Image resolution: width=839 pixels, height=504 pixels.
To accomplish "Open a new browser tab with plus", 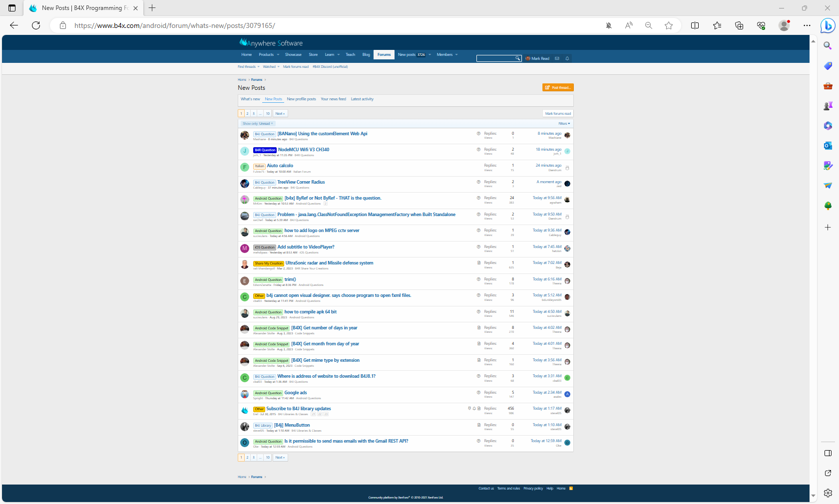I will [x=152, y=8].
